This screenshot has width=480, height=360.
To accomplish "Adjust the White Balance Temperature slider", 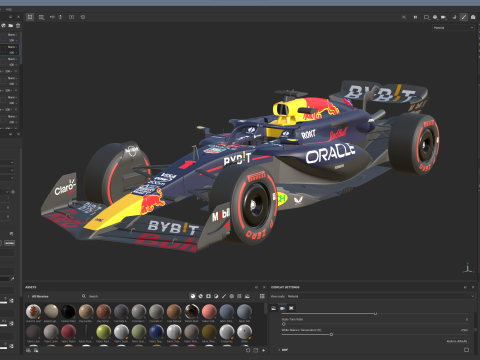I will (375, 334).
